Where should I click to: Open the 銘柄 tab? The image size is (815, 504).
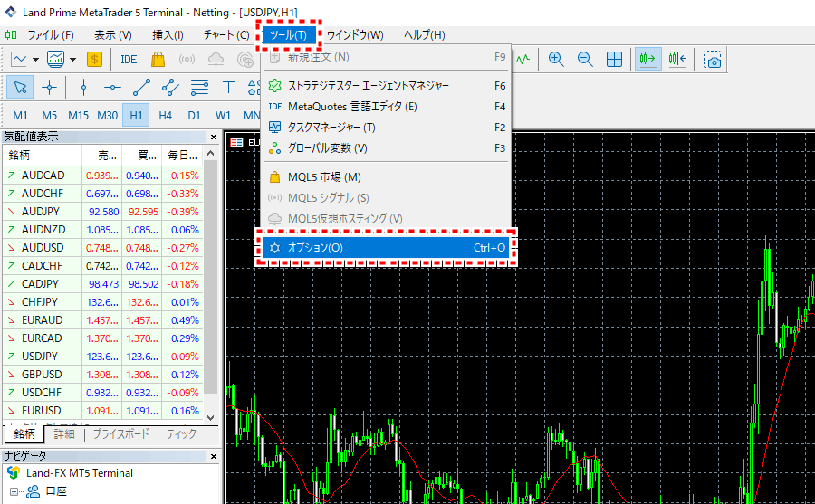(x=24, y=433)
